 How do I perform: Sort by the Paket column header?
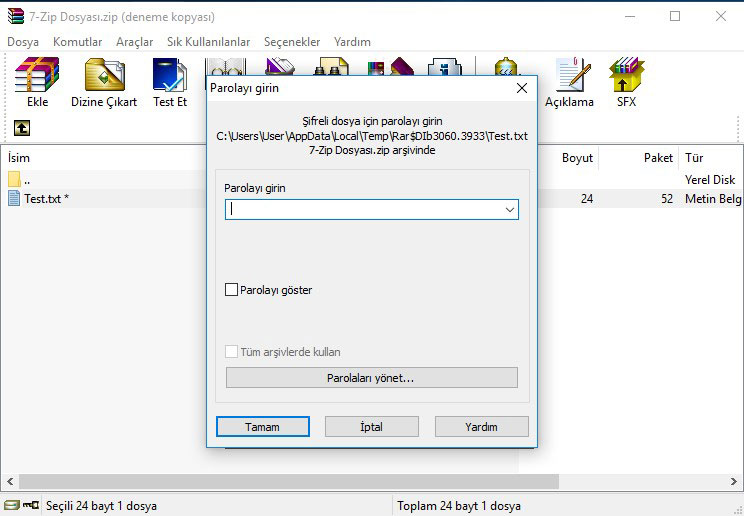658,158
